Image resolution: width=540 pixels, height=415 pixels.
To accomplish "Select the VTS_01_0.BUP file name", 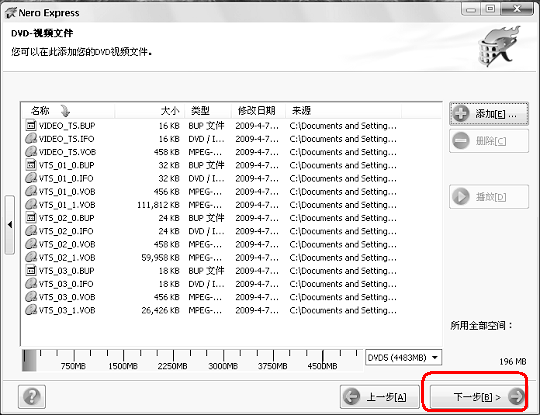I will tap(66, 165).
